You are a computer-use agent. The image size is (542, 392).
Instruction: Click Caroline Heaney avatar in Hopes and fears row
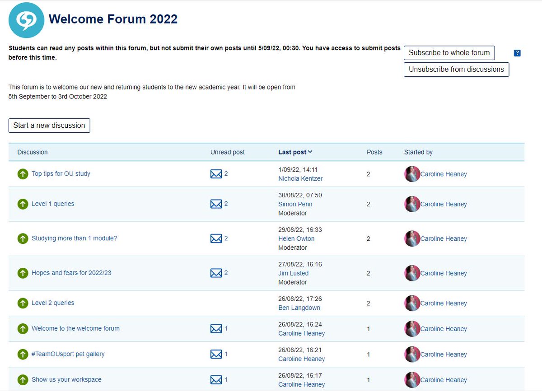coord(412,273)
